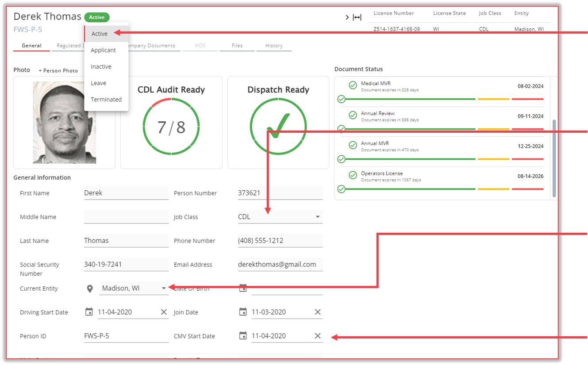Screen dimensions: 588x365
Task: Click the Active status badge beside Derek Thomas
Action: (96, 17)
